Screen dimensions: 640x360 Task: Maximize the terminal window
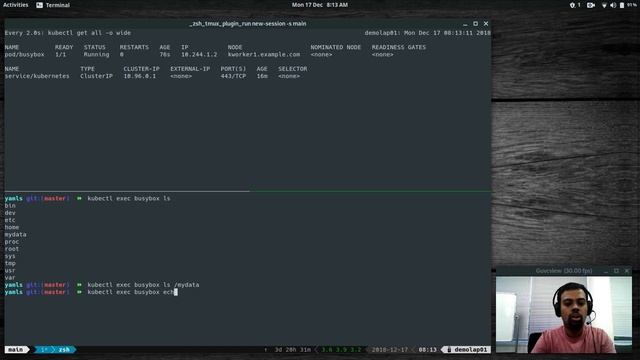(x=476, y=24)
